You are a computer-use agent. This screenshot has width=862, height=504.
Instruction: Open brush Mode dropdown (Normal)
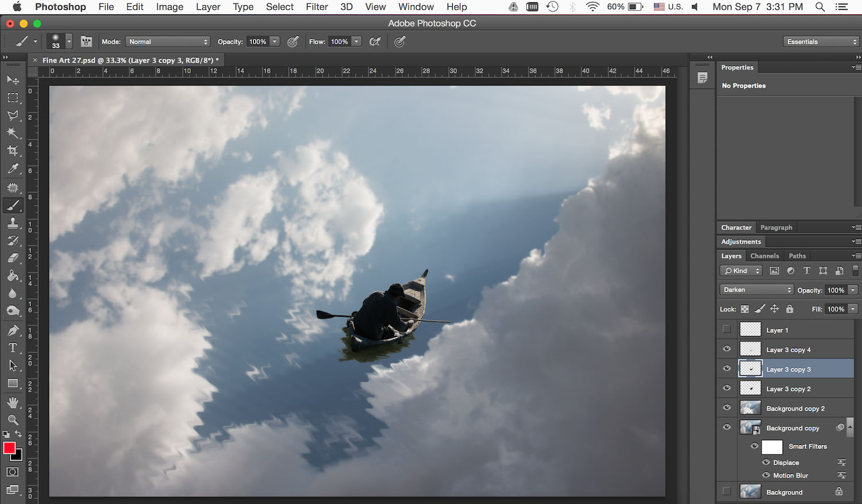tap(168, 42)
